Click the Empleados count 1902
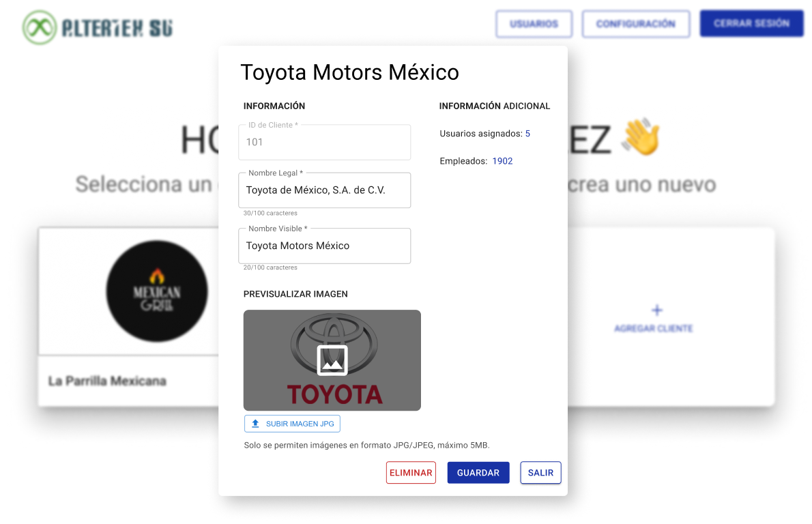812x524 pixels. click(502, 161)
